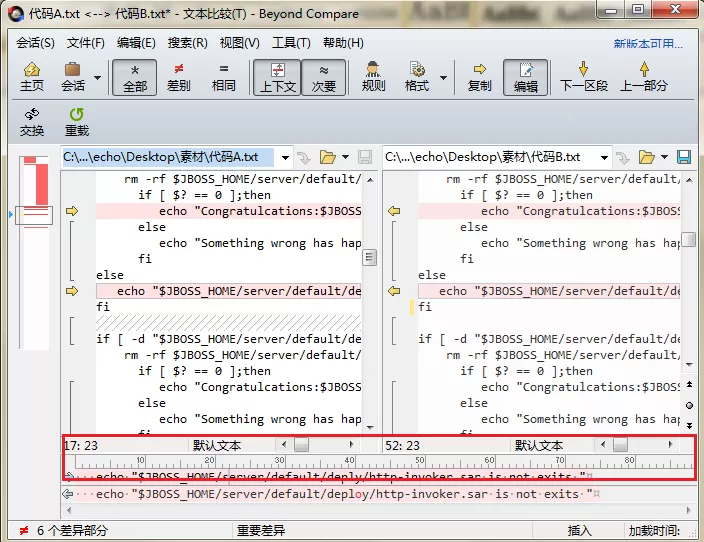Open the 视图(V) menu
The image size is (704, 542).
[x=239, y=43]
